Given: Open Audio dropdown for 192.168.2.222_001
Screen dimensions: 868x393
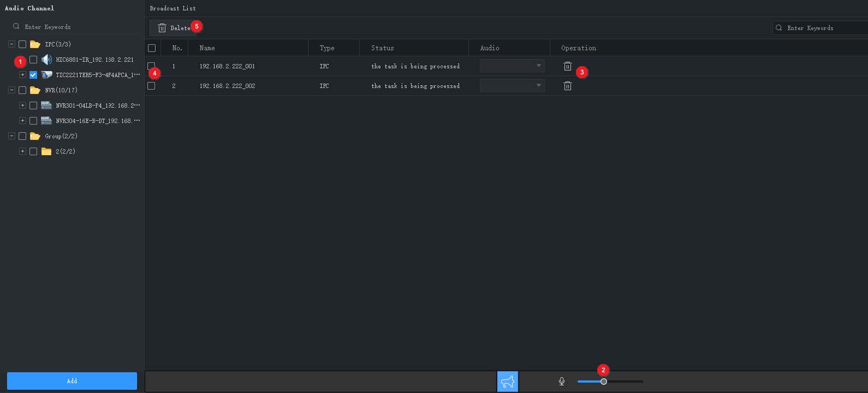Looking at the screenshot, I should pyautogui.click(x=512, y=66).
